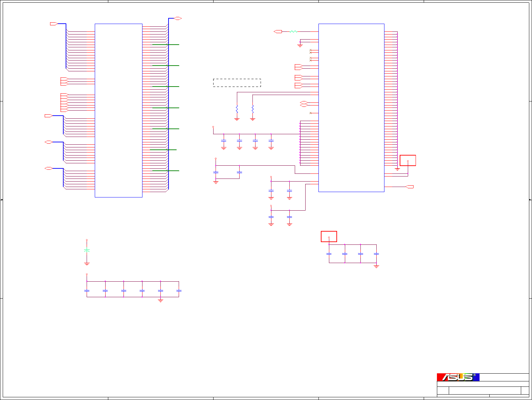Select the ground symbol of the four-capacitor bank
532x400 pixels.
(376, 267)
